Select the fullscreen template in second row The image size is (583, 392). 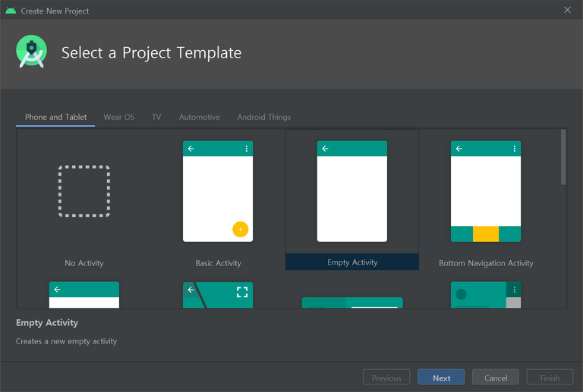point(218,295)
